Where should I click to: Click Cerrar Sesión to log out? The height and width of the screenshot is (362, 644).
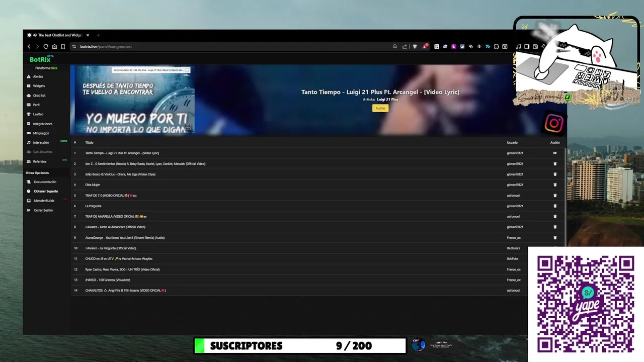click(43, 210)
